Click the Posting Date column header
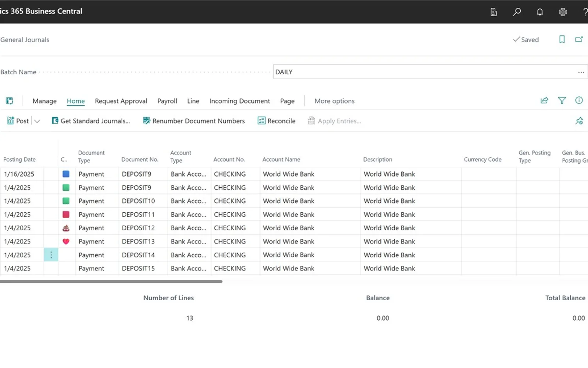This screenshot has width=588, height=368. pyautogui.click(x=19, y=159)
